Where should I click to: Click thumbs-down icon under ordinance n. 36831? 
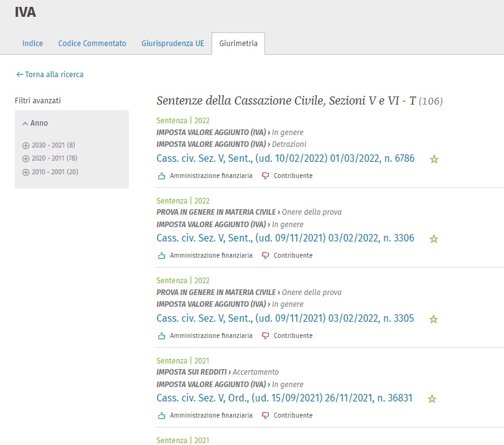pyautogui.click(x=266, y=416)
